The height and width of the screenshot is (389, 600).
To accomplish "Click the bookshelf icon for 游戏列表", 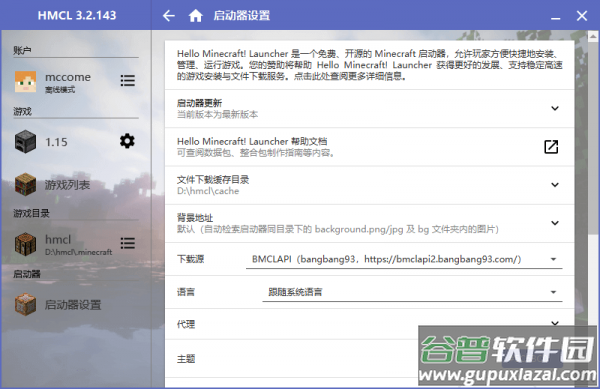I will point(25,184).
